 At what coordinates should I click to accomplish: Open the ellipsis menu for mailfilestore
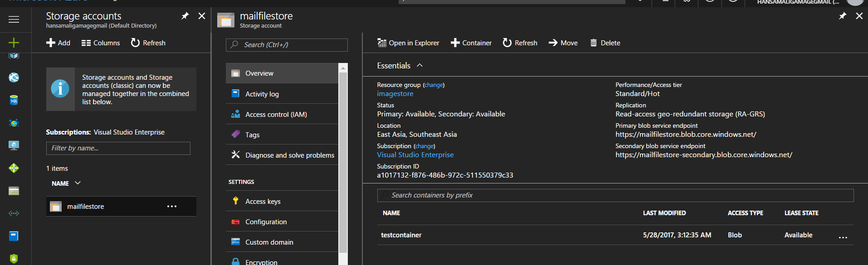click(x=172, y=206)
